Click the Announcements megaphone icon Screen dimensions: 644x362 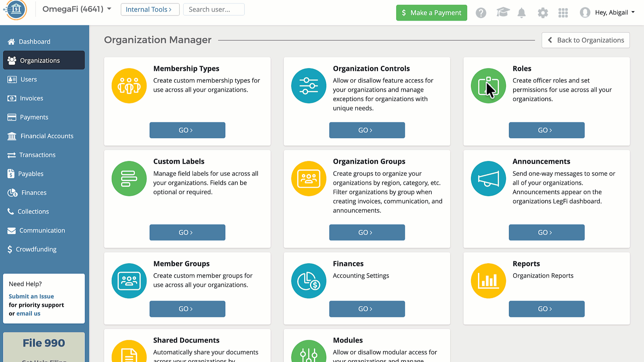pyautogui.click(x=488, y=179)
